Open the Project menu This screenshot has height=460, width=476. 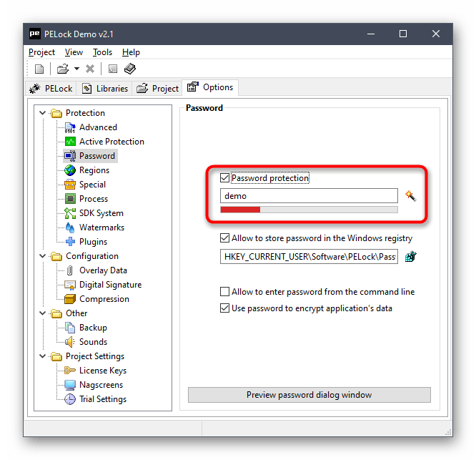[41, 52]
